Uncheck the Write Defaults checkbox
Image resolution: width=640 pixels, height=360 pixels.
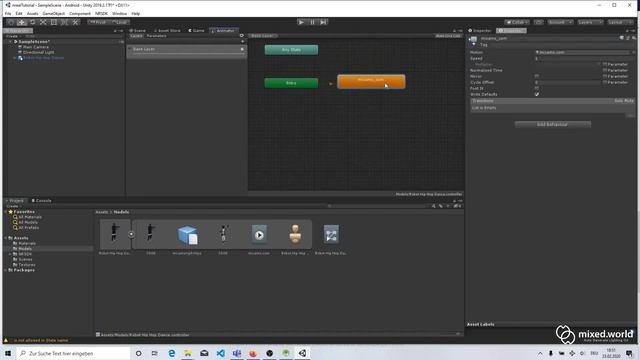[x=537, y=94]
